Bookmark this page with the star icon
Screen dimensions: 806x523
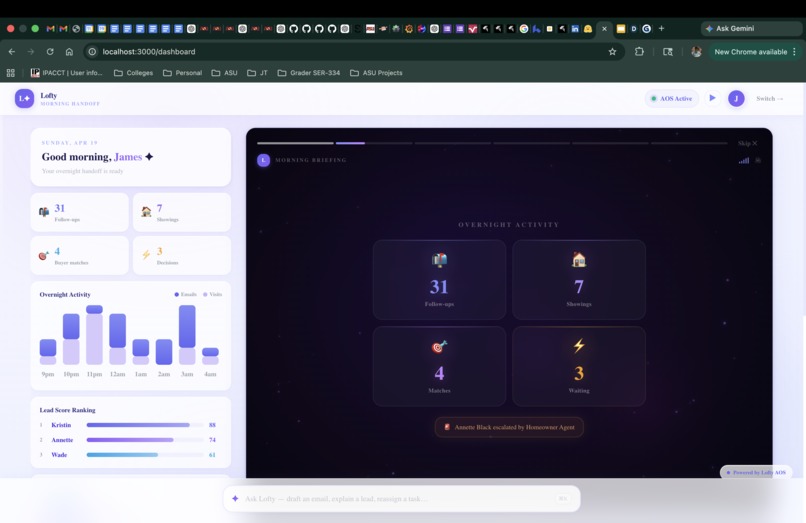click(x=612, y=51)
